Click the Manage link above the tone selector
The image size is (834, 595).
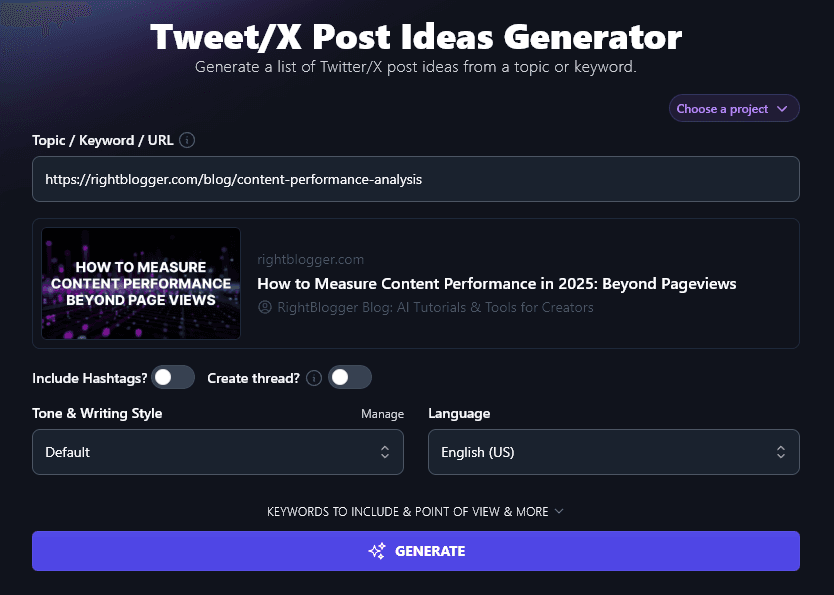382,413
